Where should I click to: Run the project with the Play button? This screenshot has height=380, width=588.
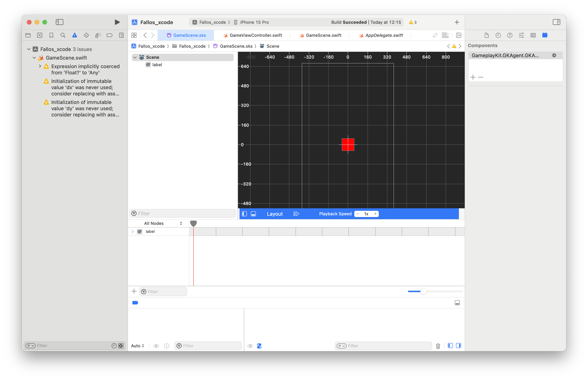[x=117, y=22]
